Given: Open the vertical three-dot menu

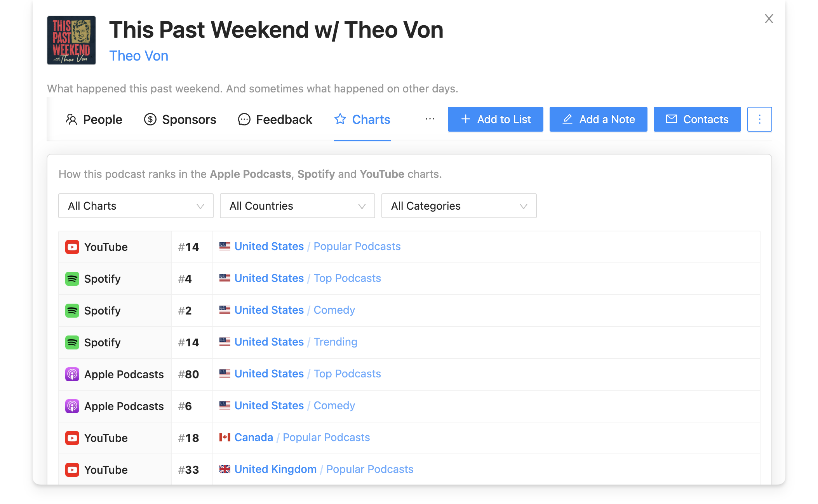Looking at the screenshot, I should pos(759,119).
